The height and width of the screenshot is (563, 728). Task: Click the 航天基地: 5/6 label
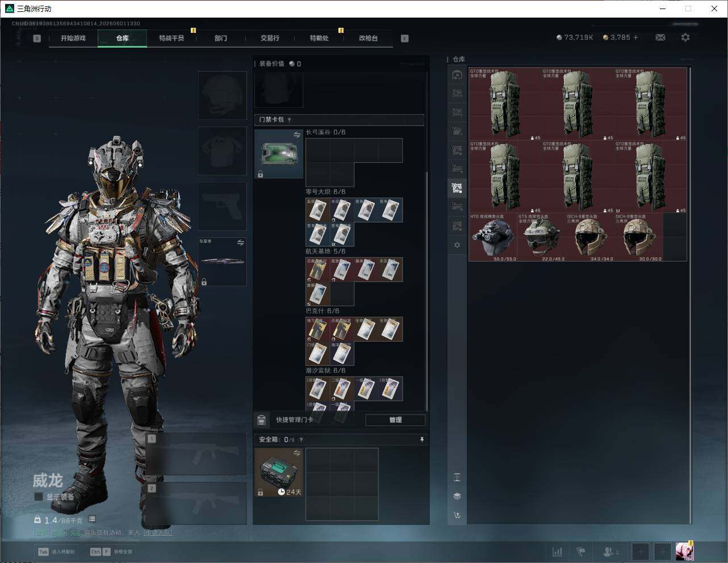tap(325, 251)
